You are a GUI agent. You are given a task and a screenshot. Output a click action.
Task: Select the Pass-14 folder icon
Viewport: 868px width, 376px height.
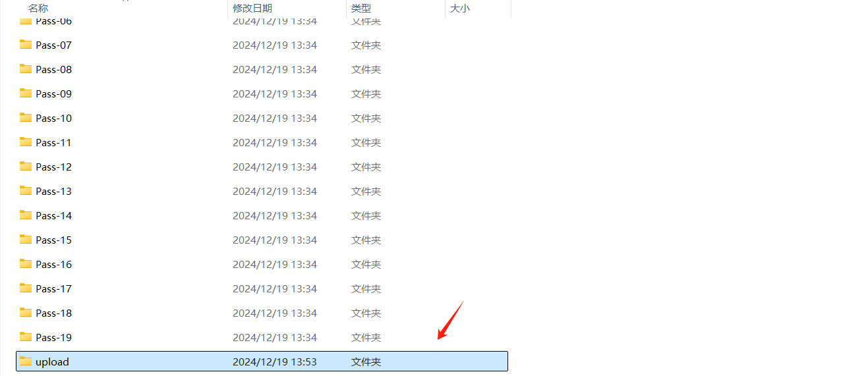[x=26, y=215]
